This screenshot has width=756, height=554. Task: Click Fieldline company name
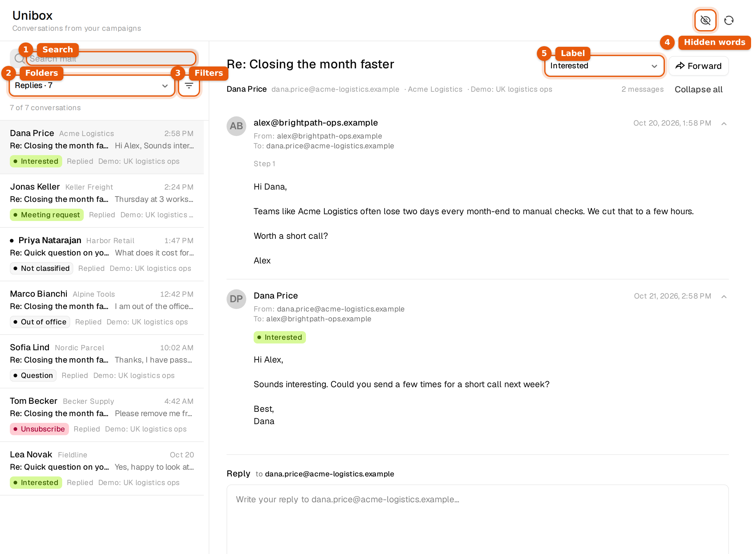[x=72, y=455]
